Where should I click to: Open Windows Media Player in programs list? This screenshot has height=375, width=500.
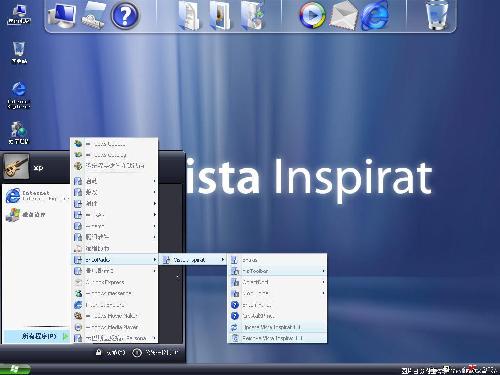[115, 327]
